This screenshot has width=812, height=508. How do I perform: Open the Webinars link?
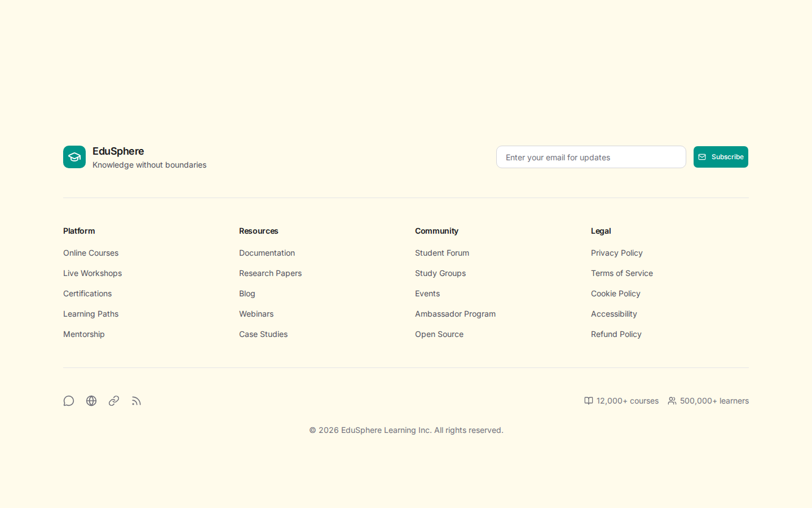256,314
